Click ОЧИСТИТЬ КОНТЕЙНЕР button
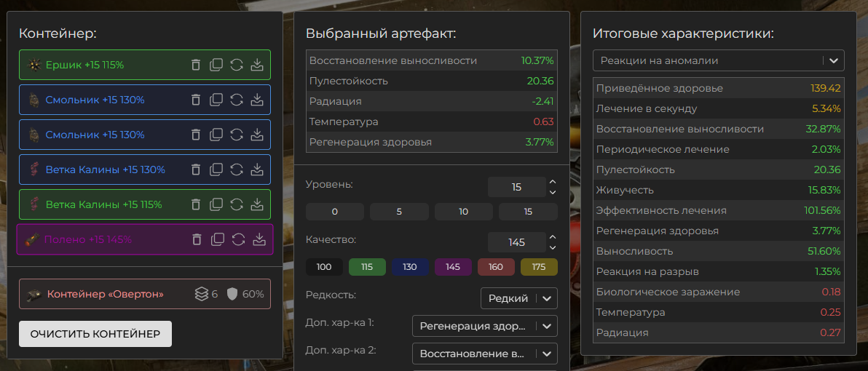This screenshot has width=868, height=371. [95, 334]
